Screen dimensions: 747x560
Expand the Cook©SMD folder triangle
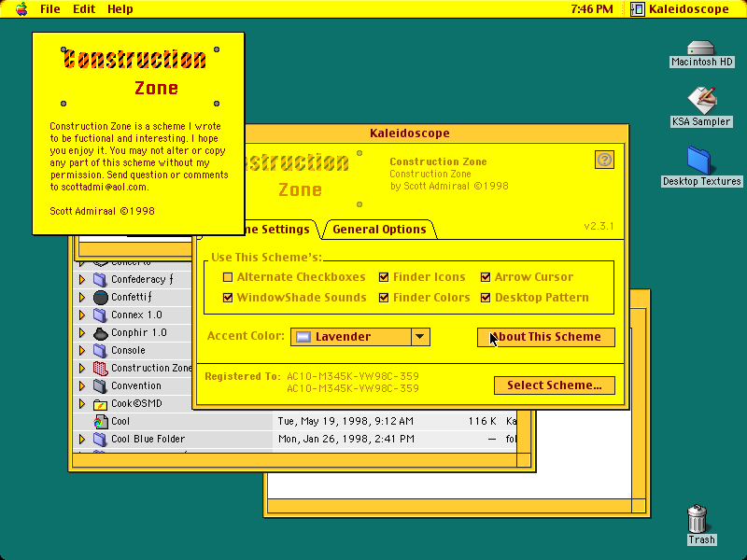[x=82, y=404]
